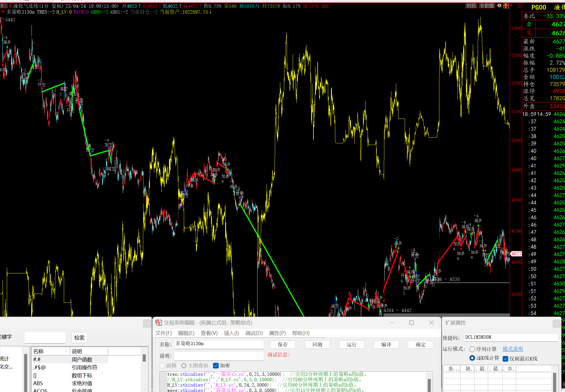The height and width of the screenshot is (392, 565).
Task: Click the 时段 button above chart
Action: 471,6
